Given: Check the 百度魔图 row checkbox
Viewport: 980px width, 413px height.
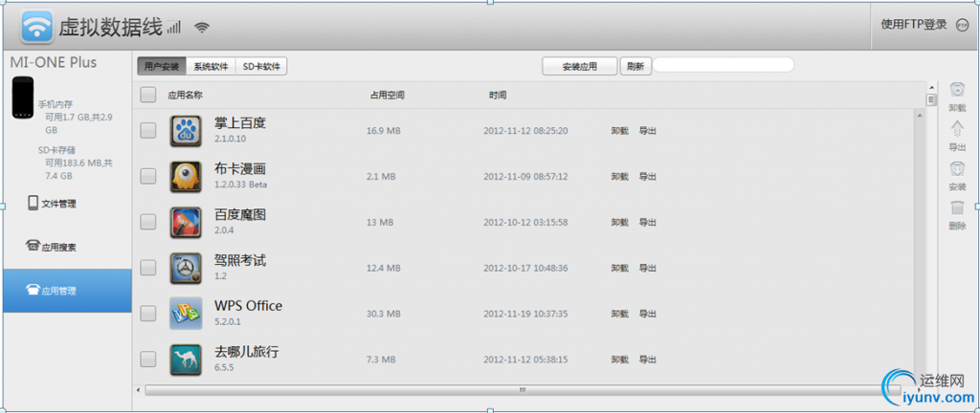Looking at the screenshot, I should pyautogui.click(x=148, y=222).
